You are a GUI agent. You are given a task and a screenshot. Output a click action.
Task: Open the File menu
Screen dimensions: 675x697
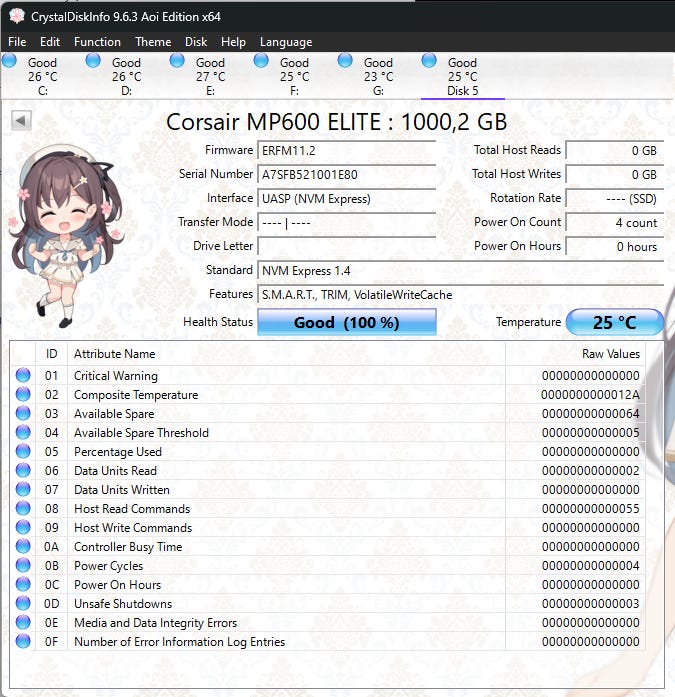(17, 42)
